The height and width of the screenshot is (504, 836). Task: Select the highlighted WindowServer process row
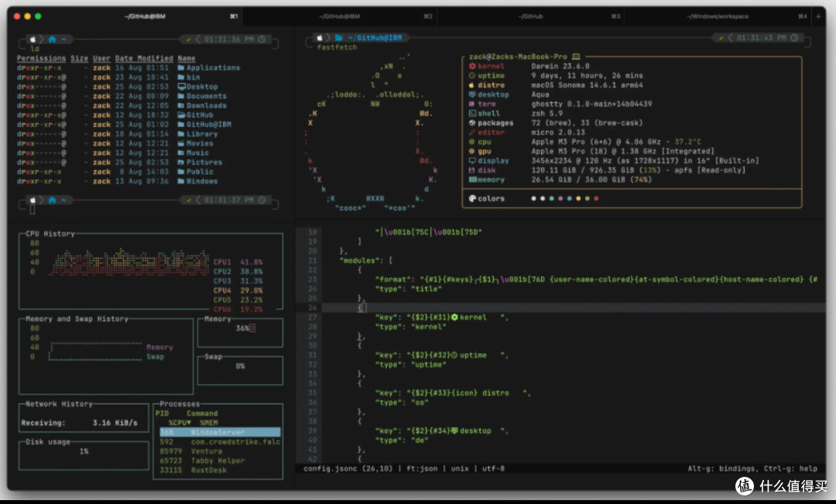(x=220, y=433)
